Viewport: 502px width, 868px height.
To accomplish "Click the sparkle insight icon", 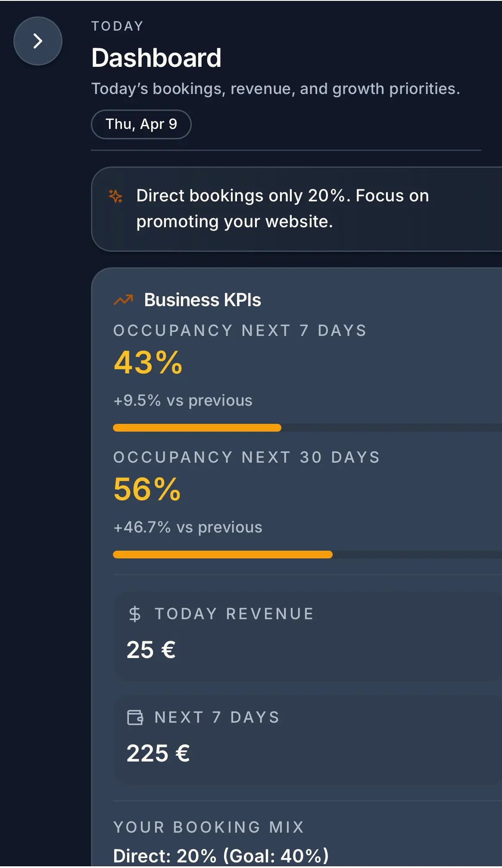I will 115,196.
